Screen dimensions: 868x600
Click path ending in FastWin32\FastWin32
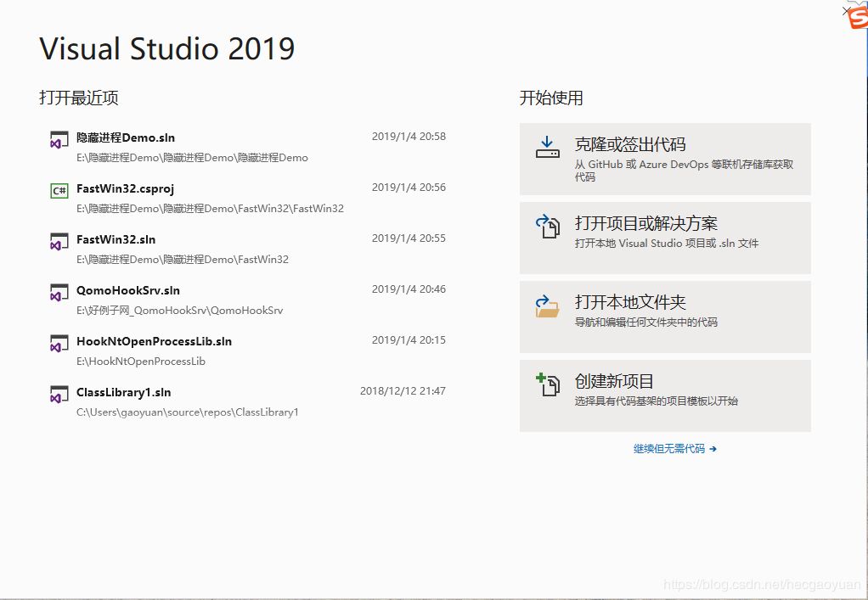210,209
